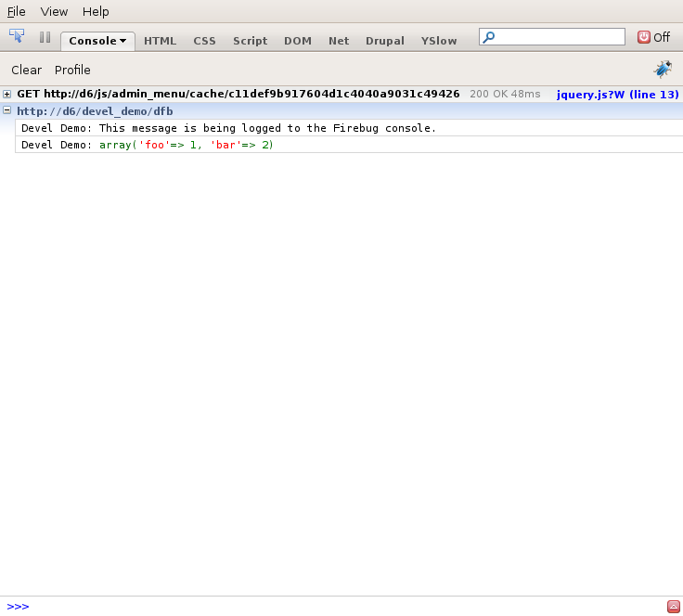Switch to the Net tab

pyautogui.click(x=339, y=41)
